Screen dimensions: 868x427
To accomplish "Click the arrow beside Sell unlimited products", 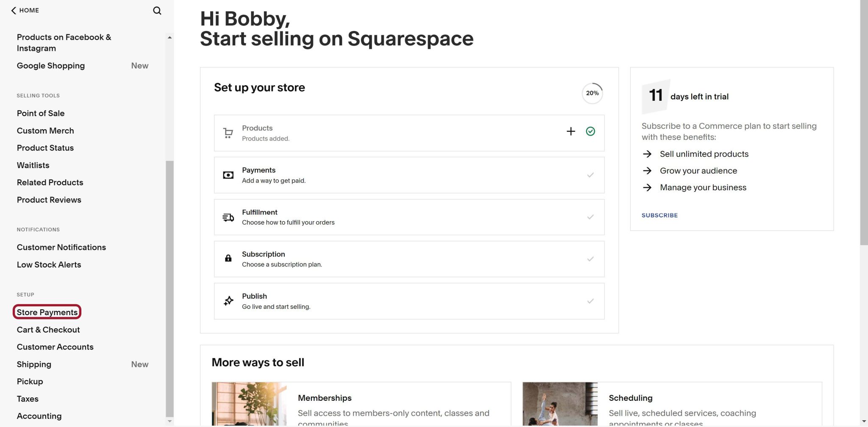I will pos(647,154).
